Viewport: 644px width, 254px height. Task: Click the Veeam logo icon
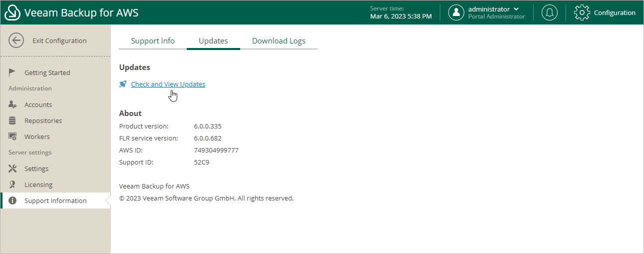point(12,12)
